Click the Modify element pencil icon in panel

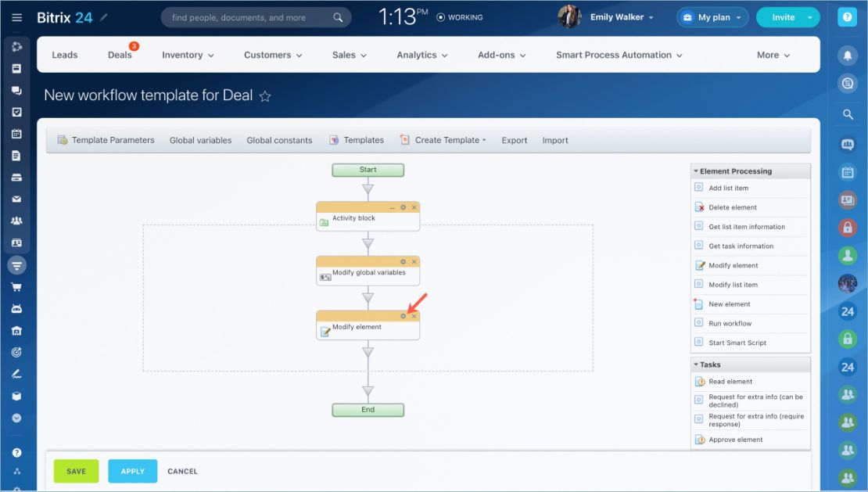click(x=700, y=265)
